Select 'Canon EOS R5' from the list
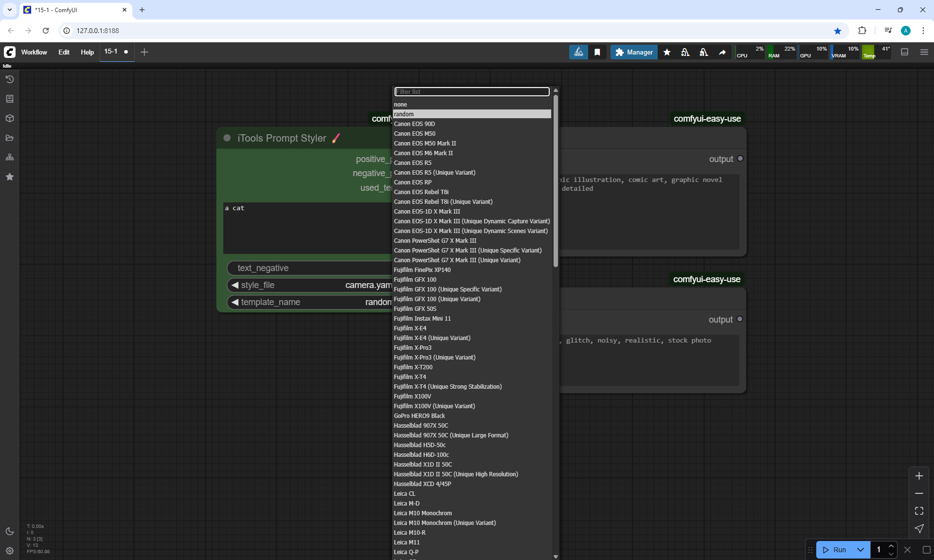934x560 pixels. [413, 163]
